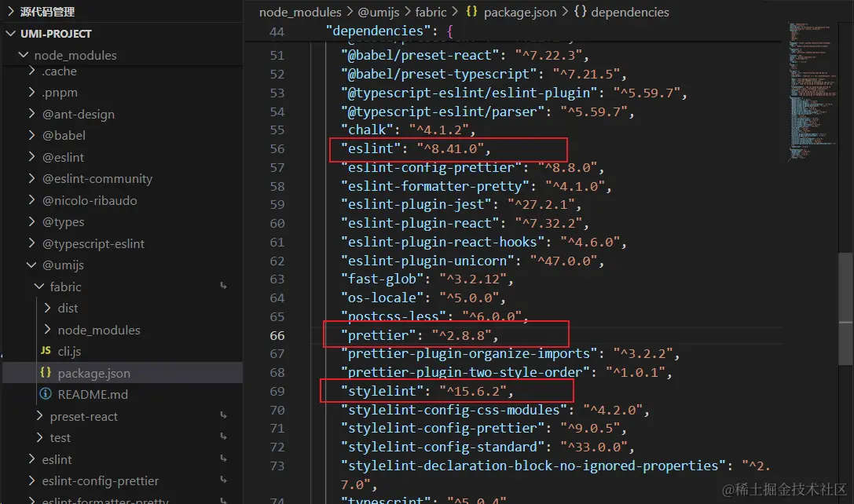The width and height of the screenshot is (854, 504).
Task: Click "eslint-plugin-unicorn" on line 62
Action: point(427,261)
